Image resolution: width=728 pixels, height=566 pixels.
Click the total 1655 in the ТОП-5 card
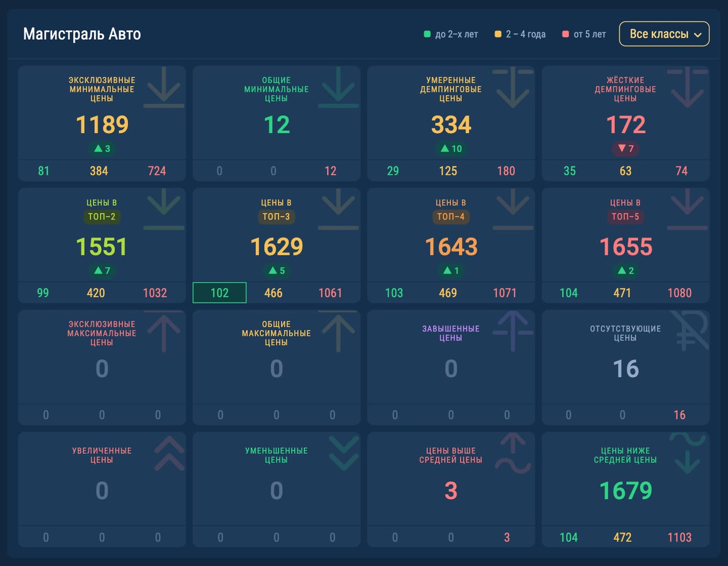626,247
